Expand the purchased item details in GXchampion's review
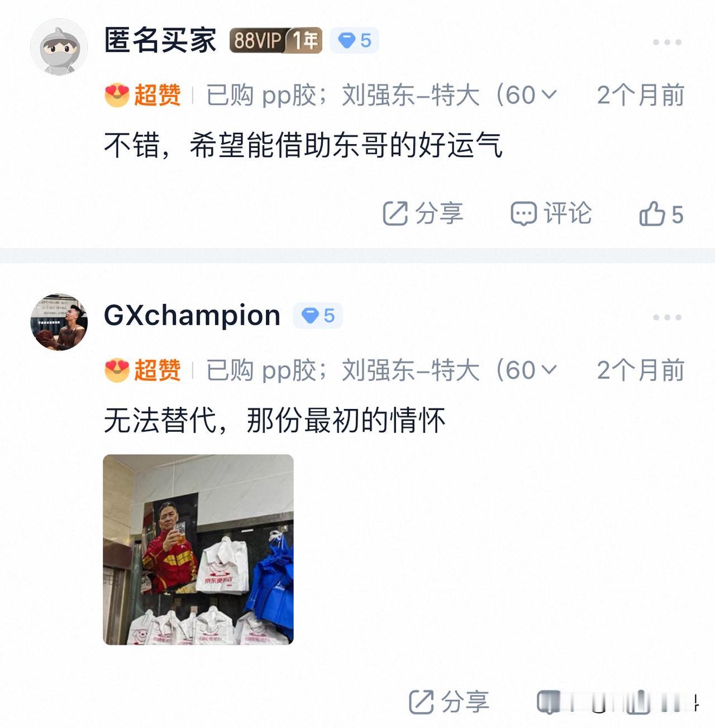 [x=550, y=370]
